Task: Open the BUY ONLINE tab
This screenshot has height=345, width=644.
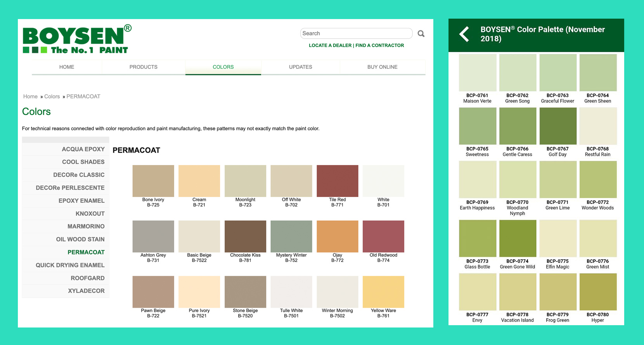Action: pyautogui.click(x=383, y=67)
